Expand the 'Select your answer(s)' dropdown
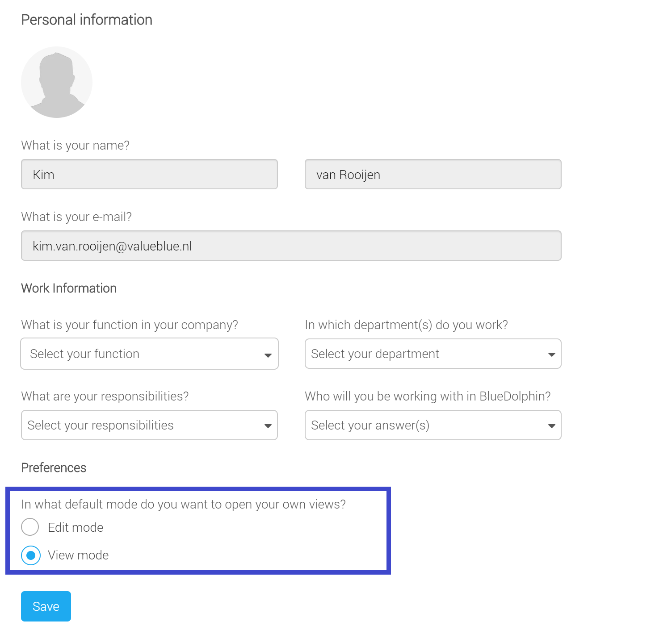The image size is (672, 634). [433, 425]
